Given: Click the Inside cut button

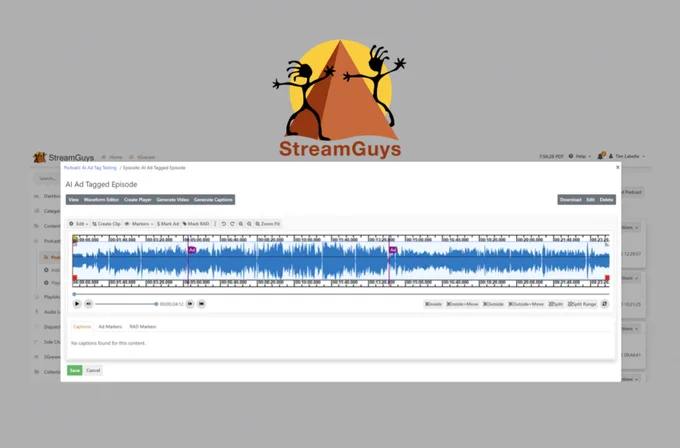Looking at the screenshot, I should pyautogui.click(x=433, y=304).
